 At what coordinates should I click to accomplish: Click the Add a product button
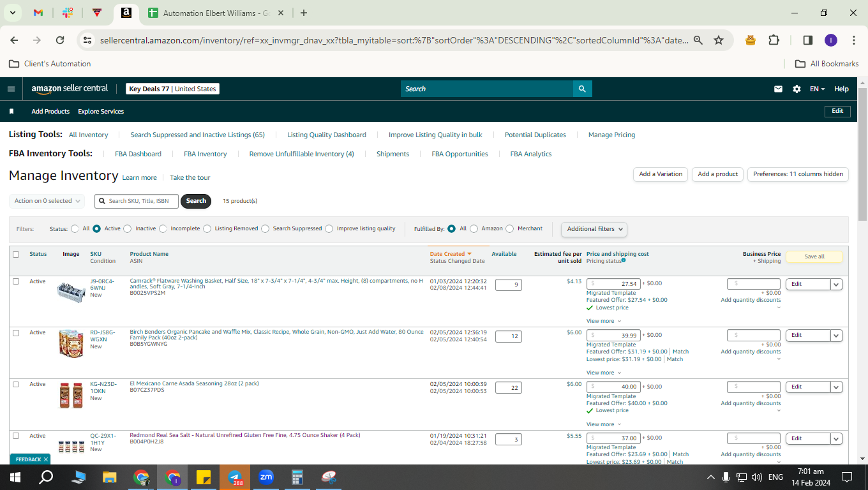pyautogui.click(x=717, y=174)
